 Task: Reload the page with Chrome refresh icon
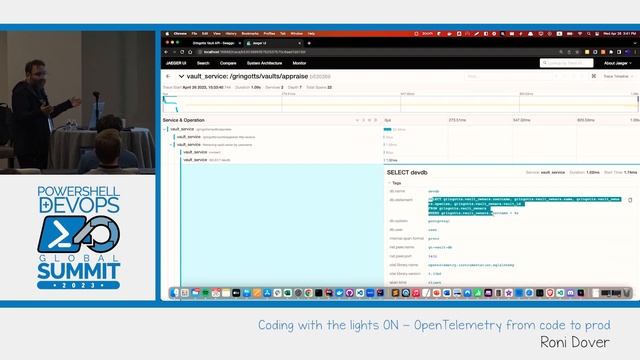[x=182, y=52]
